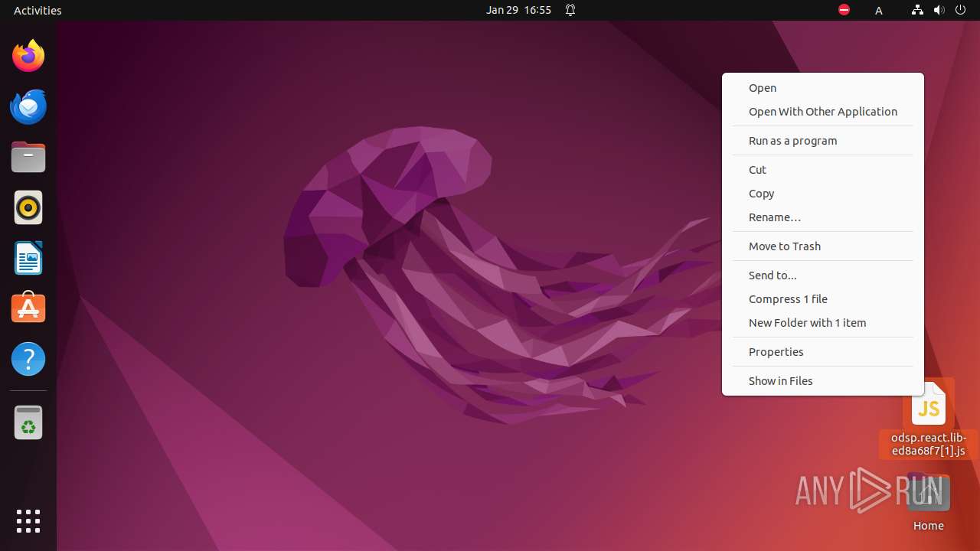This screenshot has width=980, height=551.
Task: Select Send to… menu entry
Action: point(823,275)
